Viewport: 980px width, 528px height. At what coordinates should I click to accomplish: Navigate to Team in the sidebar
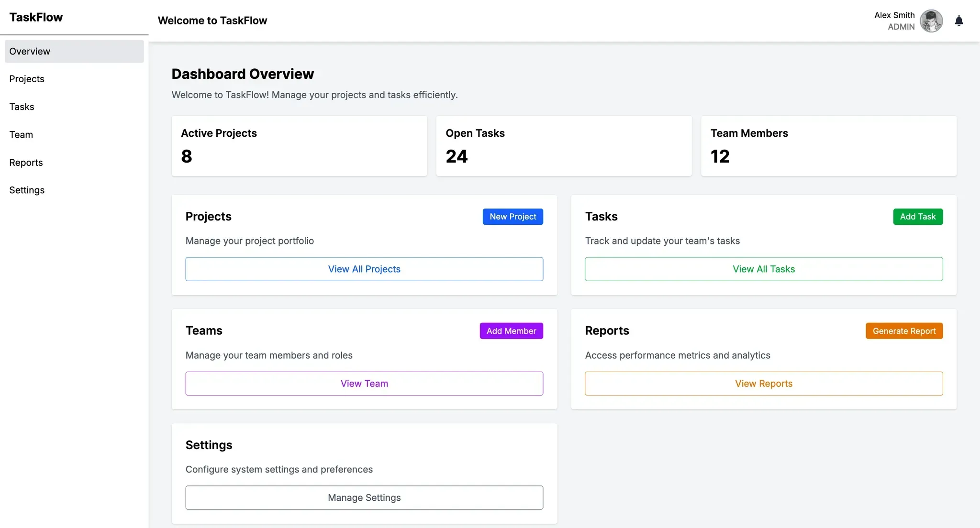tap(21, 135)
